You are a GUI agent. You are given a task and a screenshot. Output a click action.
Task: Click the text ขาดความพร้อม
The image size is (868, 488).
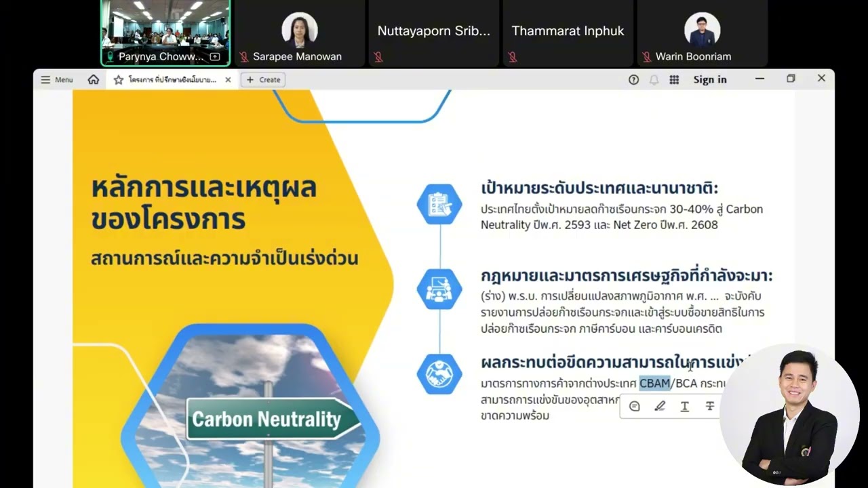point(515,415)
